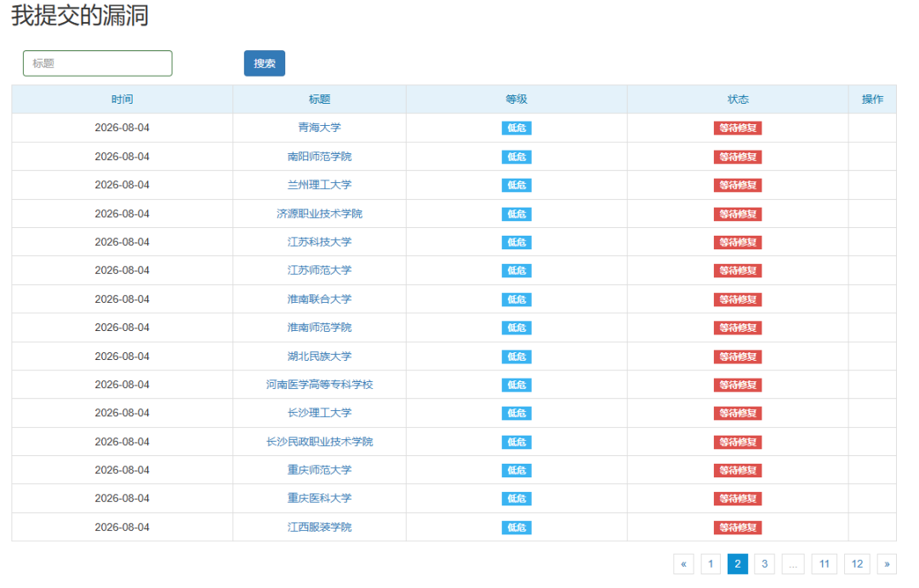Open the 河南医学高等专科学校 link
This screenshot has height=588, width=919.
point(319,385)
